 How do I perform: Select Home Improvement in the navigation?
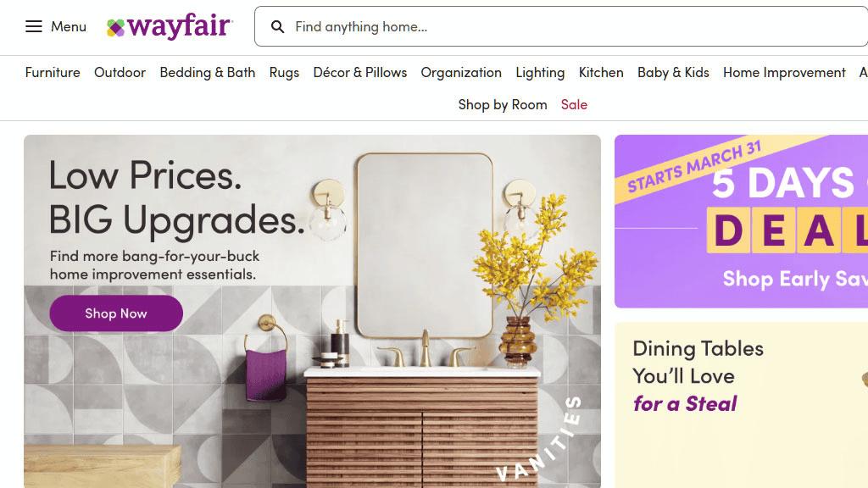tap(784, 73)
